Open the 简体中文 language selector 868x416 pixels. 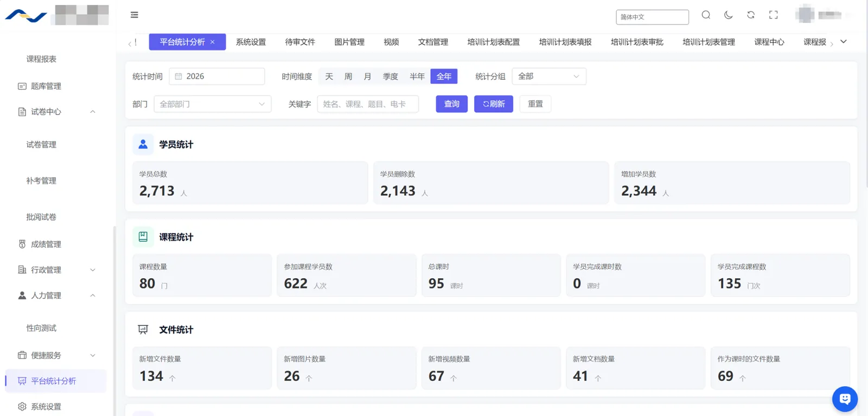652,17
